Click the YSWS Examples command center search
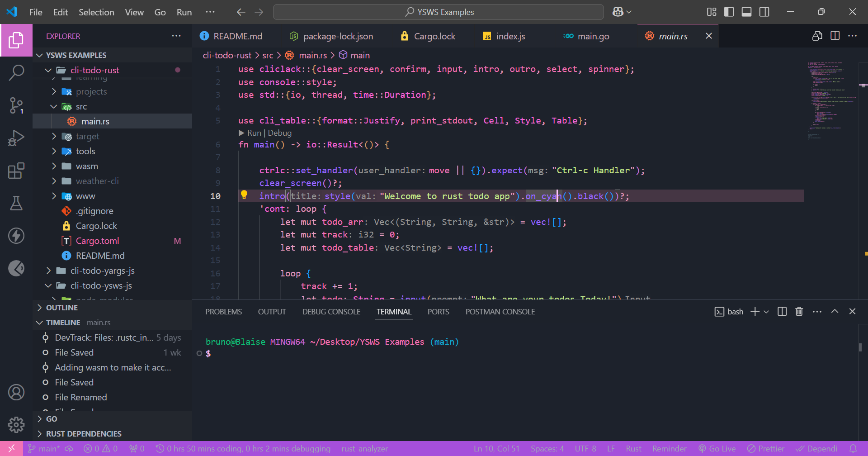The height and width of the screenshot is (456, 868). click(439, 12)
